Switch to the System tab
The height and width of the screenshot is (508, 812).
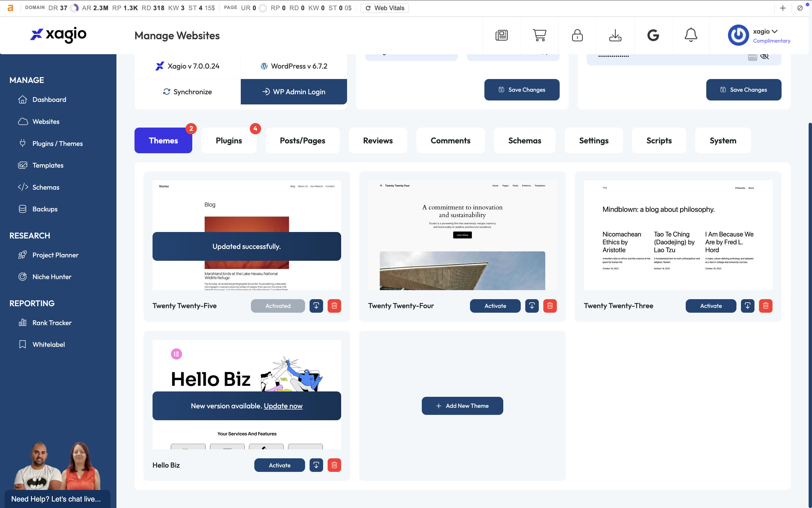pyautogui.click(x=723, y=141)
